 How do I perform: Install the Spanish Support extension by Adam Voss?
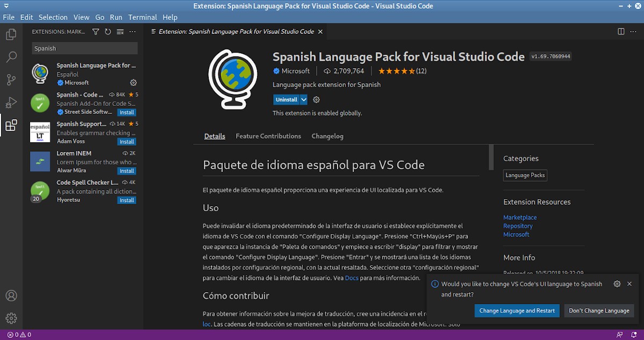click(x=127, y=142)
